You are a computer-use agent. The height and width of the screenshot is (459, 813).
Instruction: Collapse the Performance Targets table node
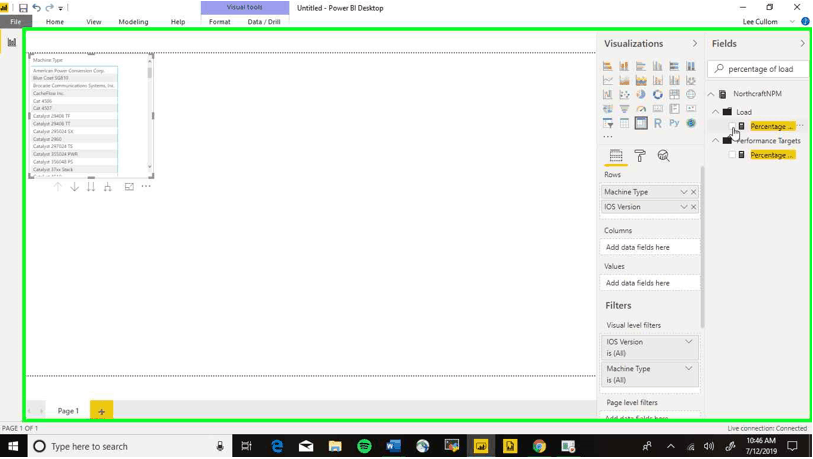click(716, 141)
